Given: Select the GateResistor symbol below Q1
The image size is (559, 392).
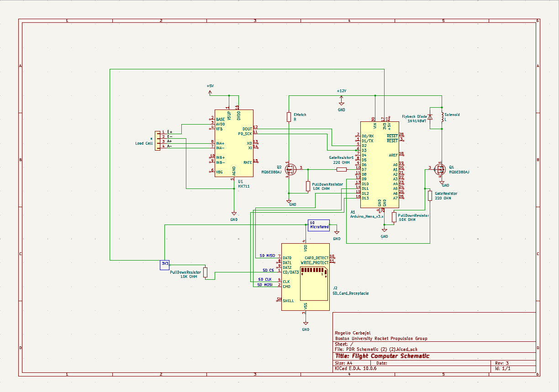Looking at the screenshot, I should pos(430,196).
